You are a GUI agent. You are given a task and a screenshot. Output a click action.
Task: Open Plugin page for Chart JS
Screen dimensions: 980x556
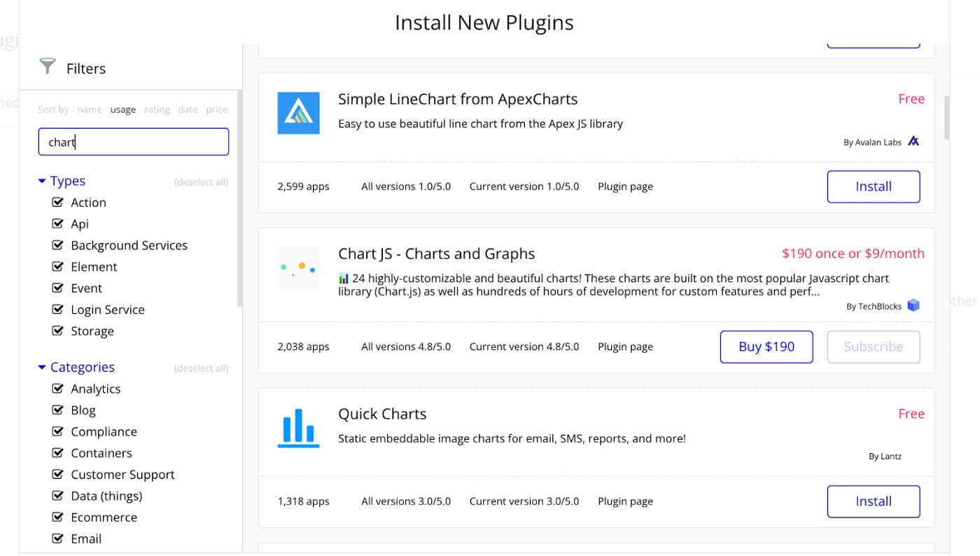coord(625,347)
